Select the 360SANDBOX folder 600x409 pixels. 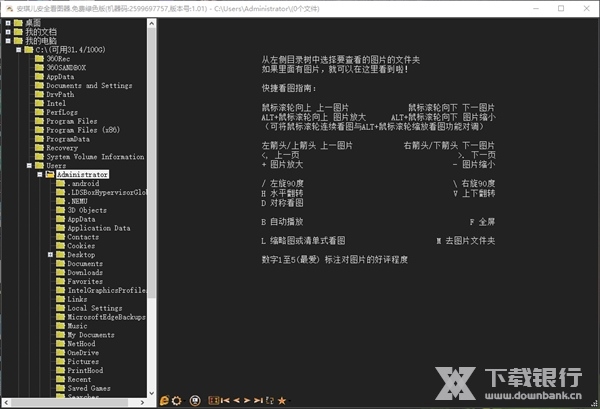coord(69,67)
